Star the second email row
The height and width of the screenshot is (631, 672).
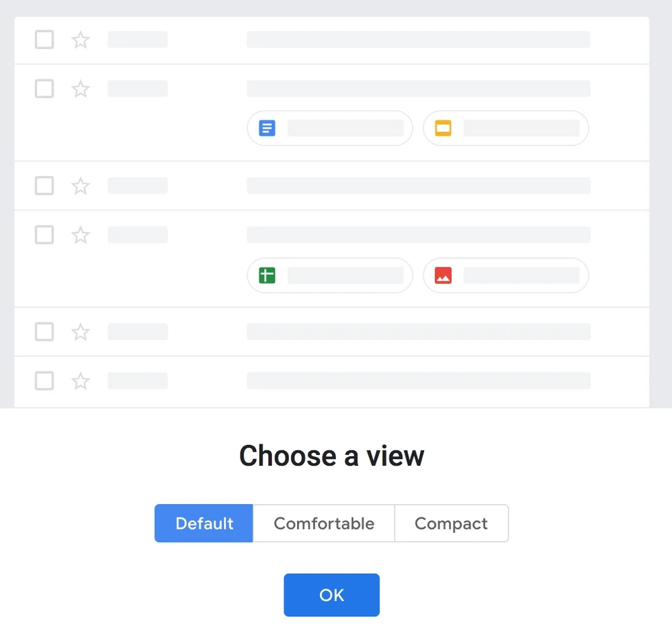tap(81, 89)
